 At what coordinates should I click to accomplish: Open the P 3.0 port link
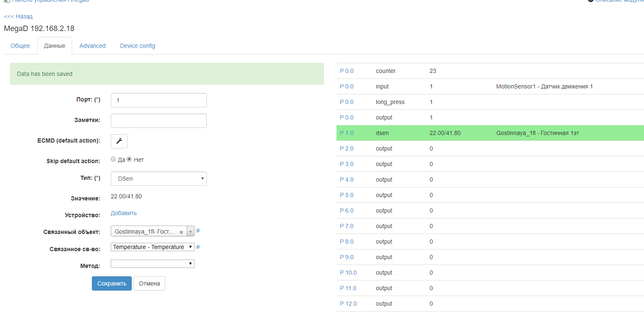[x=347, y=164]
